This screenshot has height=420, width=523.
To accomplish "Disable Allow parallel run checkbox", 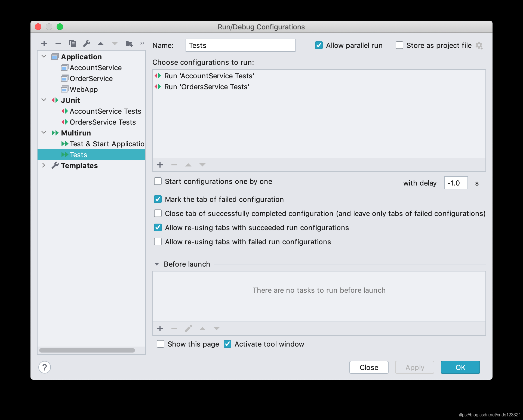I will coord(319,45).
